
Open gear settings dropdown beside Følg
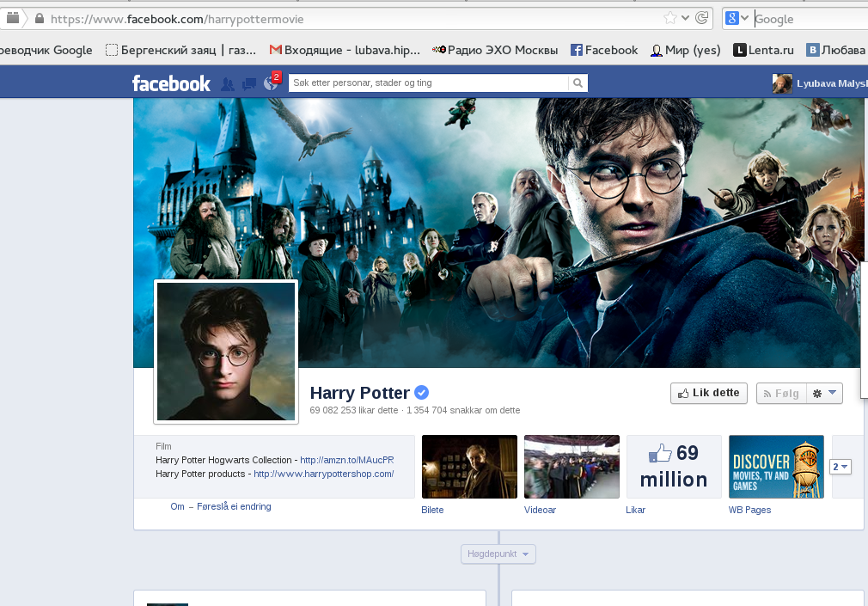(x=824, y=393)
